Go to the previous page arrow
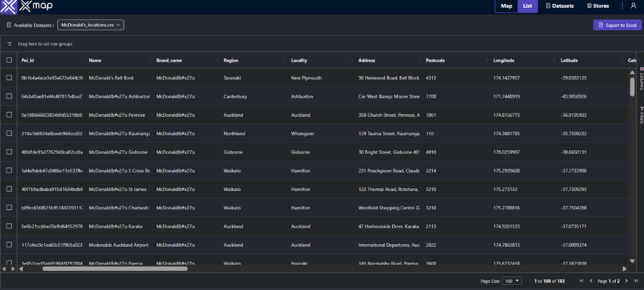The height and width of the screenshot is (290, 644). coord(591,281)
